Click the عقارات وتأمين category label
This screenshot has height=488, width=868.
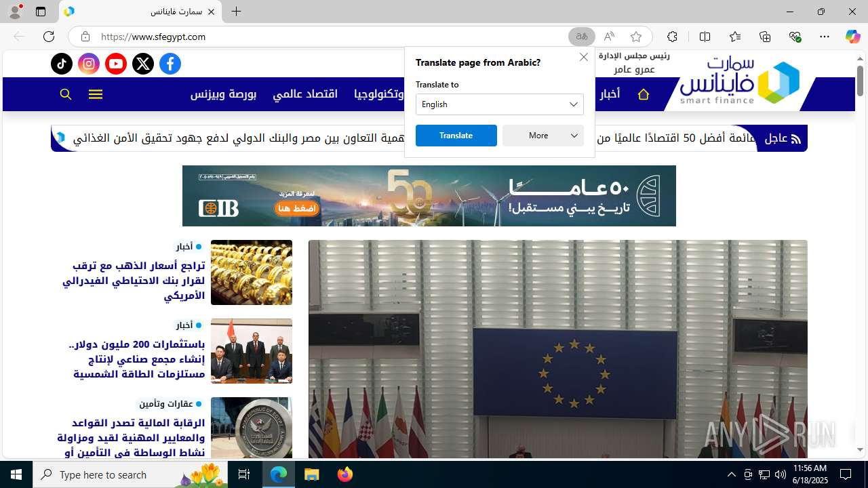pyautogui.click(x=166, y=404)
